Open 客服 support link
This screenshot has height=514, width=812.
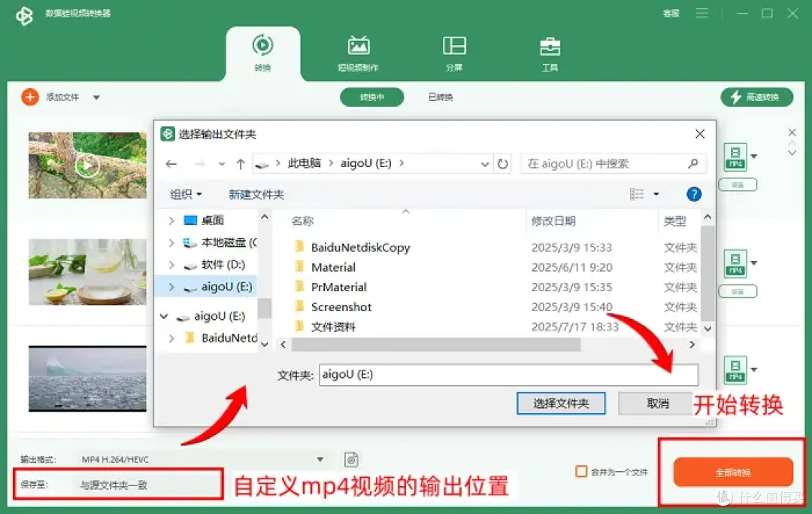[x=671, y=14]
